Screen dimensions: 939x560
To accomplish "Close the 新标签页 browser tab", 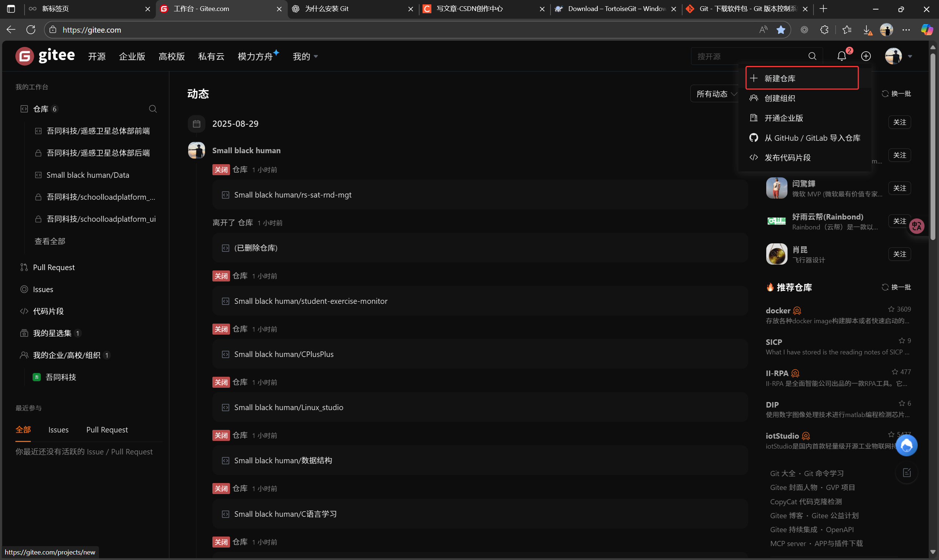I will pos(147,9).
